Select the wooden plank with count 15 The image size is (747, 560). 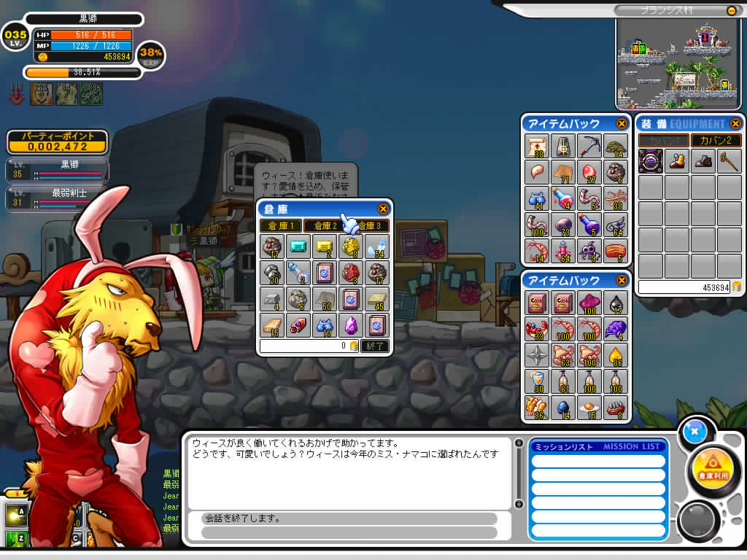coord(272,326)
